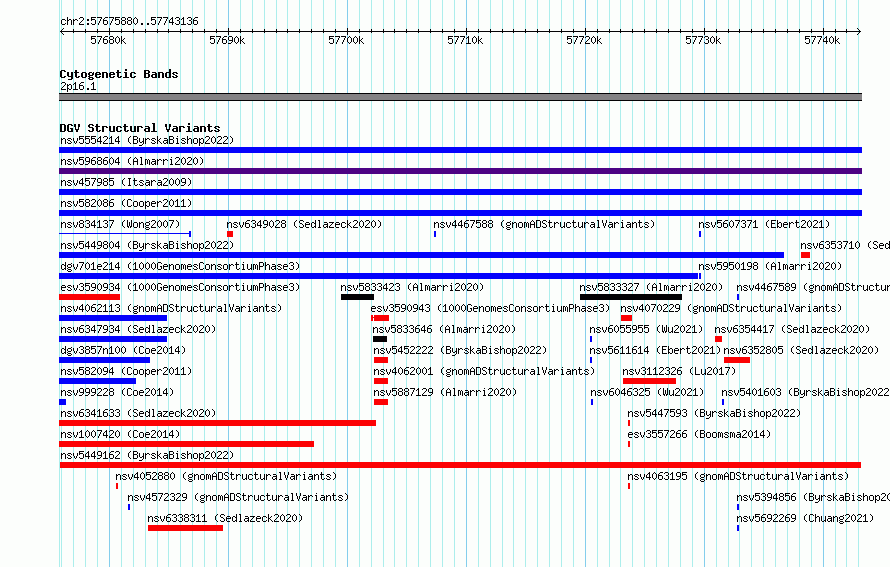This screenshot has width=890, height=567.
Task: Open the nsv5449162 (ByrskaBishop2022) label
Action: tap(147, 455)
